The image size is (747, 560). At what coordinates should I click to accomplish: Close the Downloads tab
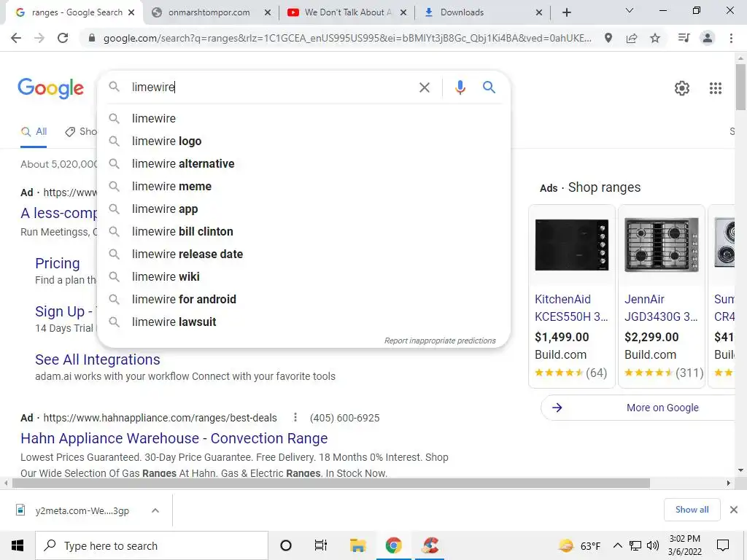click(x=539, y=13)
